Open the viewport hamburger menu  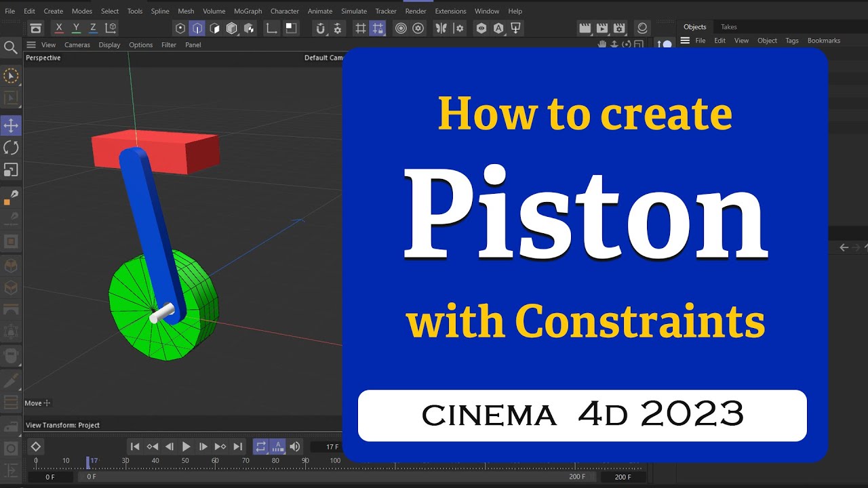click(x=31, y=45)
